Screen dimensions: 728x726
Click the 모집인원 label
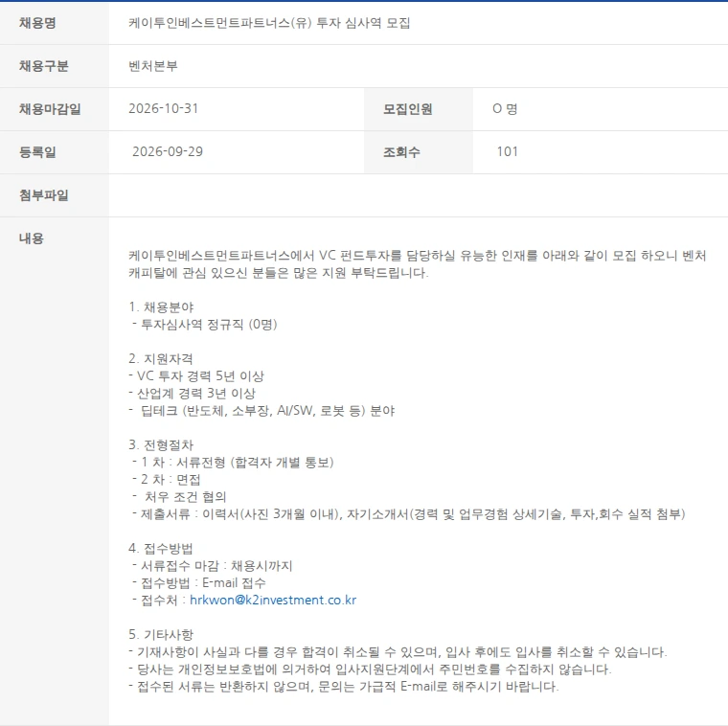coord(408,109)
